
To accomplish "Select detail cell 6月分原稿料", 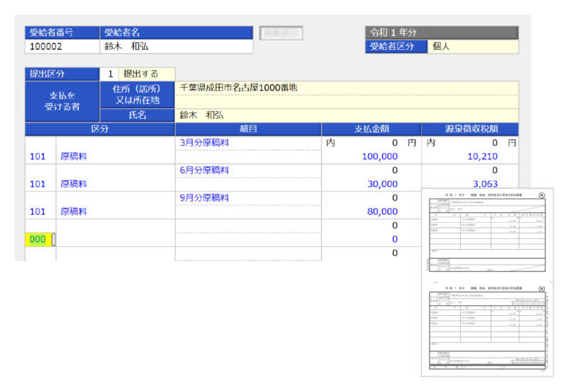I will click(x=248, y=171).
